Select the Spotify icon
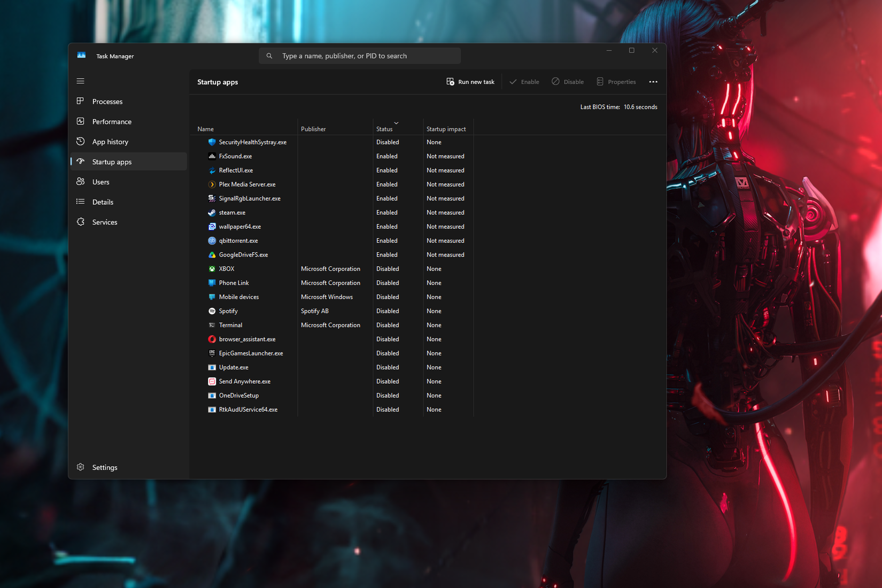Screen dimensions: 882x588 coord(212,311)
